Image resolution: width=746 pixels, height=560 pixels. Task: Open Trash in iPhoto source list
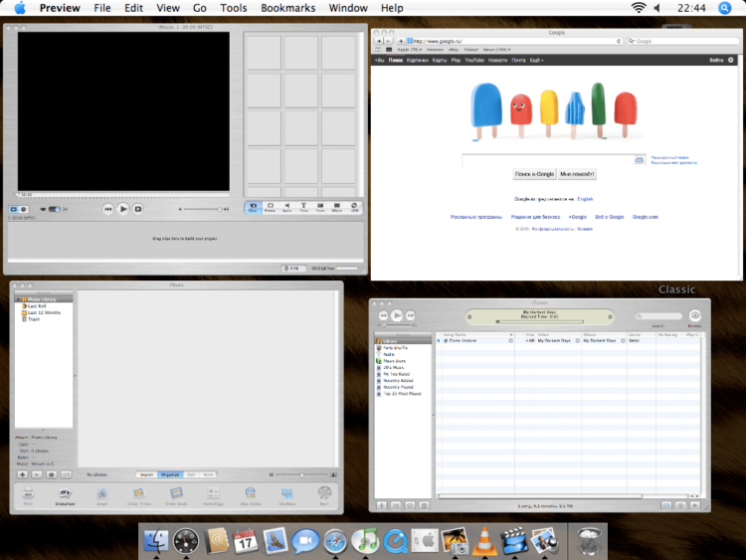pyautogui.click(x=33, y=319)
